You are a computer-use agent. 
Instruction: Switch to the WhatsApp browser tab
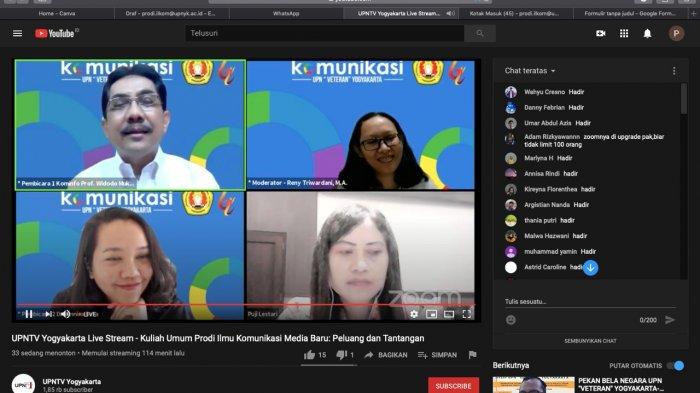pyautogui.click(x=286, y=13)
